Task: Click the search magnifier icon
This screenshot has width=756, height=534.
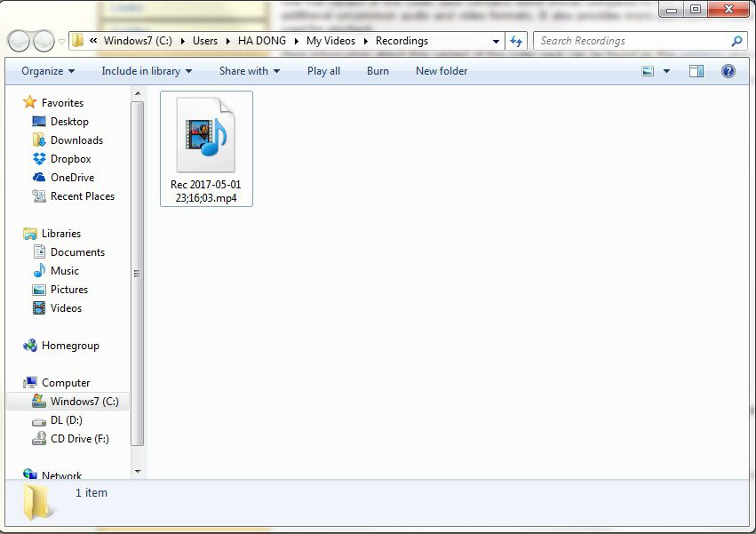Action: click(x=736, y=41)
